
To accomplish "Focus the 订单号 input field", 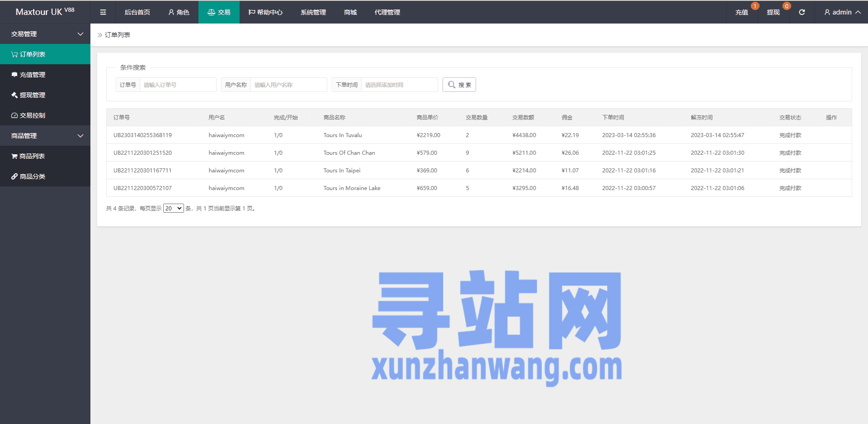I will coord(178,85).
